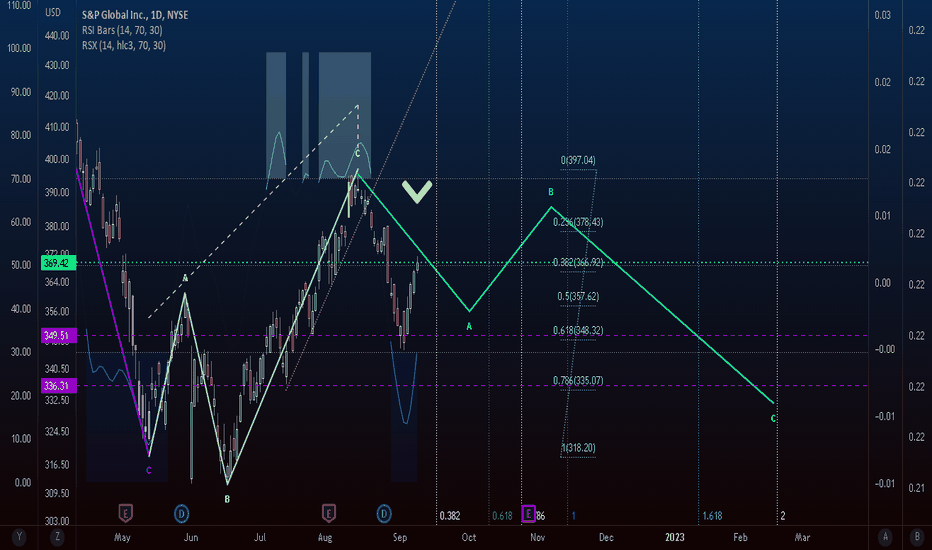Click the Feb label on time axis
932x550 pixels.
(x=740, y=538)
